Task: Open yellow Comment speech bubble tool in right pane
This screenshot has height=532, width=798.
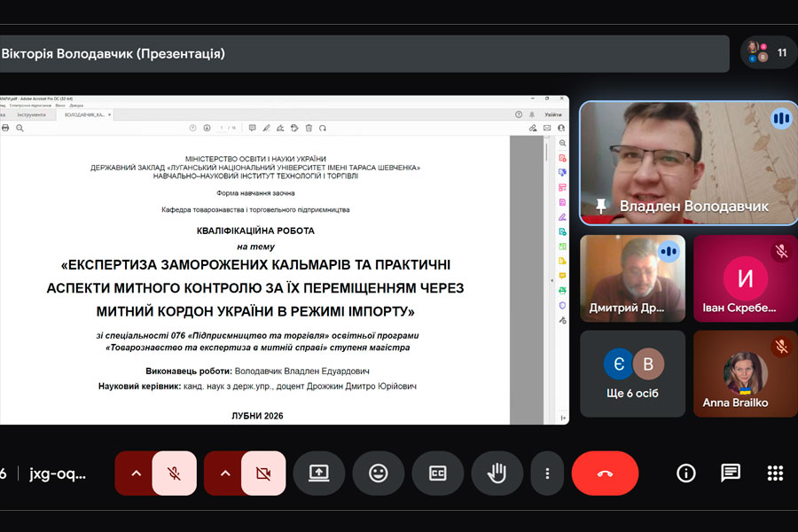Action: pos(562,276)
